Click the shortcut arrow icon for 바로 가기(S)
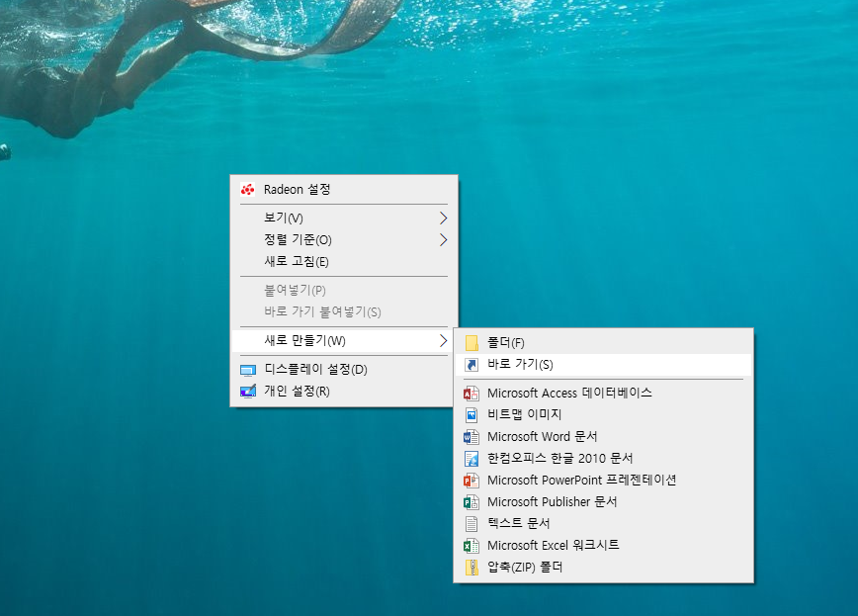 [x=472, y=365]
